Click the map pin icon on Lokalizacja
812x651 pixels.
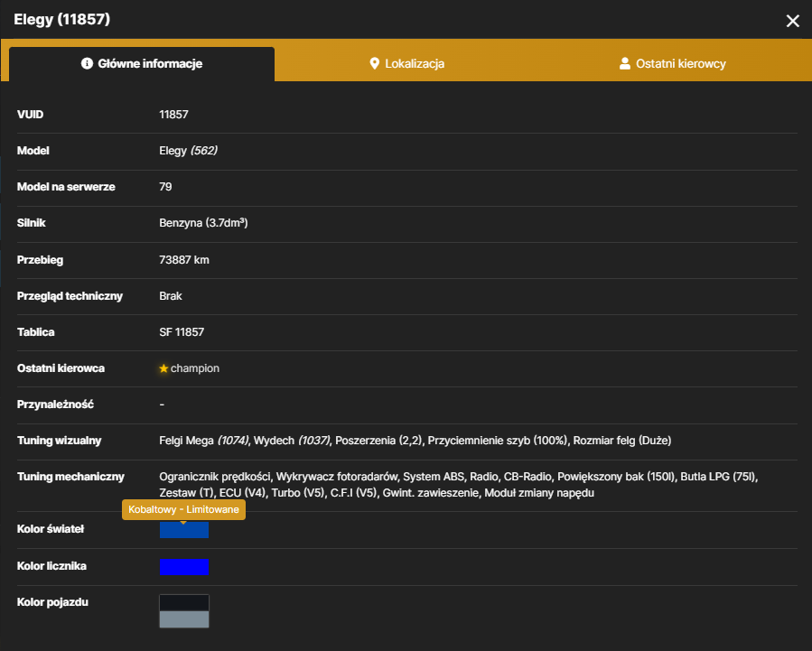pyautogui.click(x=375, y=63)
